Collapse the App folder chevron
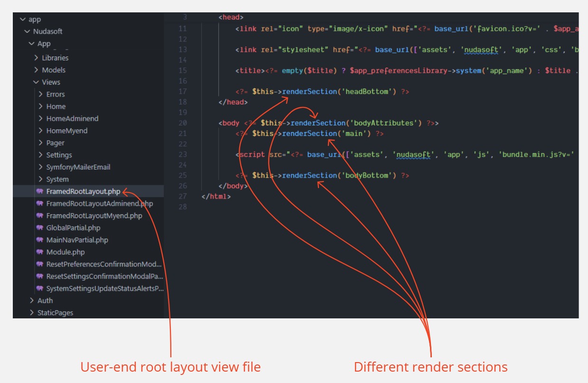588x383 pixels. pyautogui.click(x=31, y=44)
